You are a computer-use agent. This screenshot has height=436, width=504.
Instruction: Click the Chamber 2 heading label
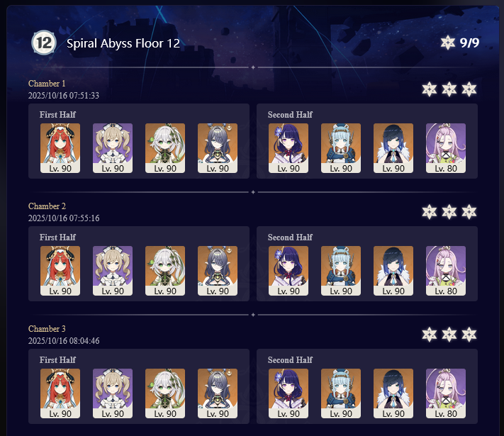pos(47,206)
